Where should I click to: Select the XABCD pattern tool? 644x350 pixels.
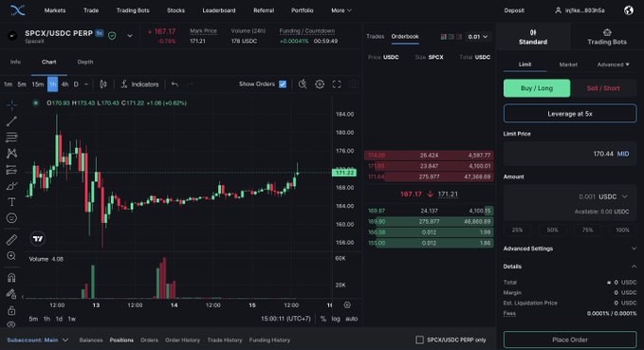[11, 154]
